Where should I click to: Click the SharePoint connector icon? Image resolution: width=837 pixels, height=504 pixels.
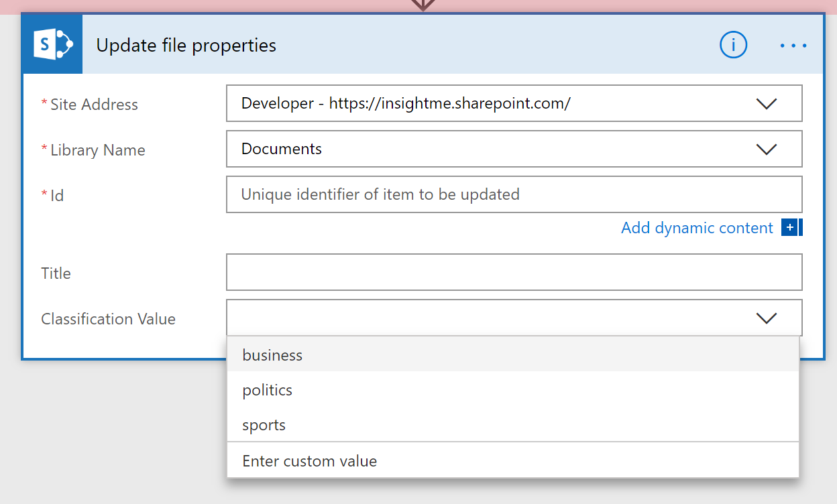click(52, 44)
